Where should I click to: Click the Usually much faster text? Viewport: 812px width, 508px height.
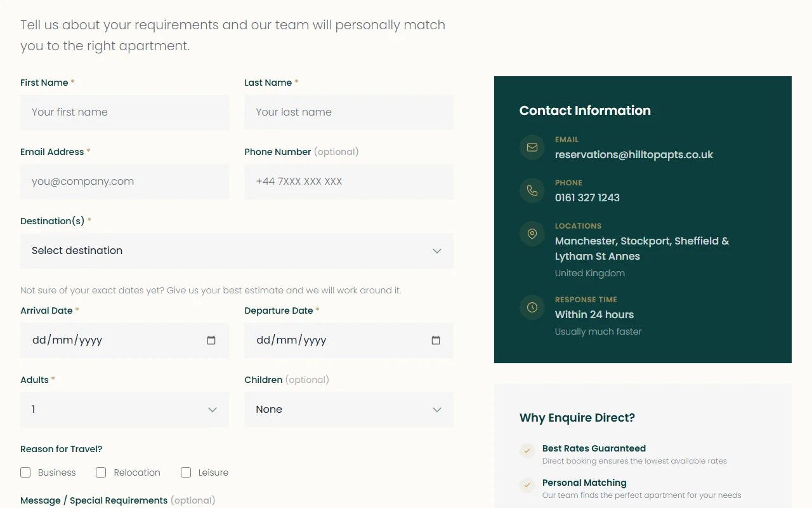tap(598, 331)
